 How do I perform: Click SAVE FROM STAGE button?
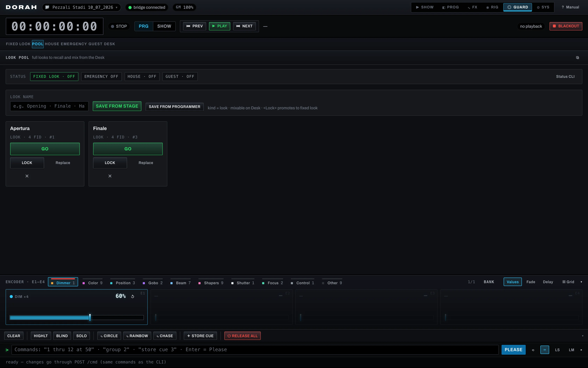point(117,106)
